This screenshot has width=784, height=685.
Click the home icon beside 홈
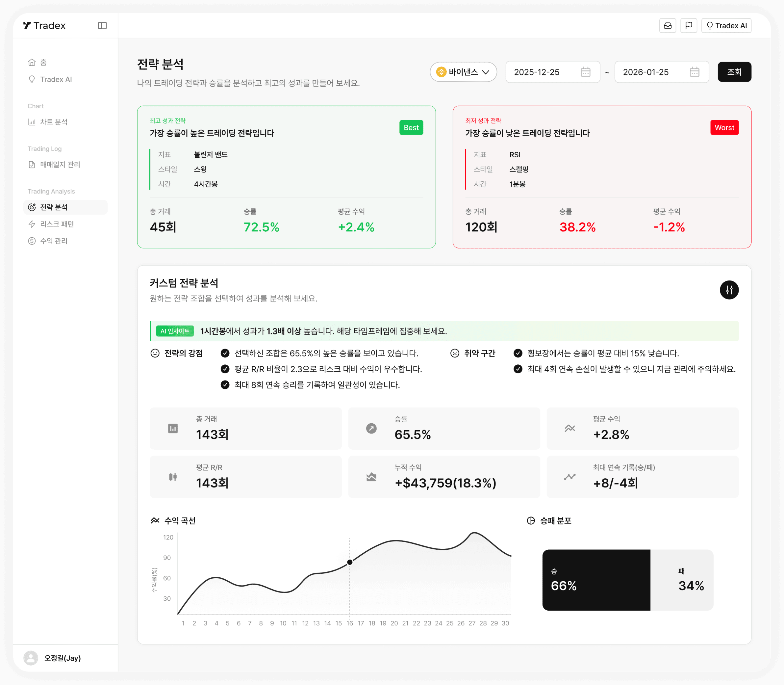(32, 62)
